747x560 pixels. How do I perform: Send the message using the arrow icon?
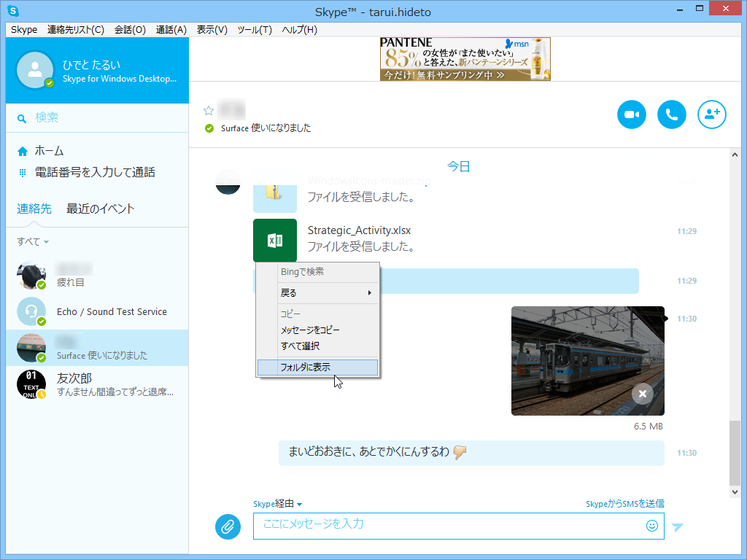(678, 526)
